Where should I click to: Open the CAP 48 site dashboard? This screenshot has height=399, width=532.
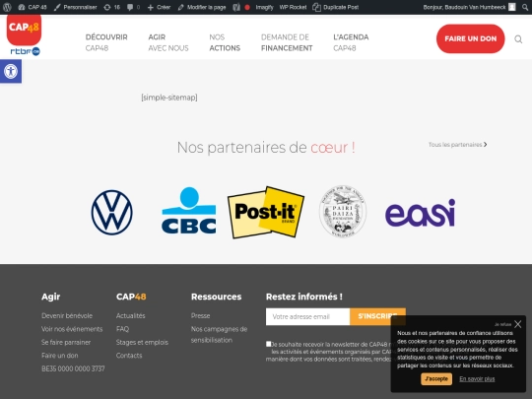[33, 7]
